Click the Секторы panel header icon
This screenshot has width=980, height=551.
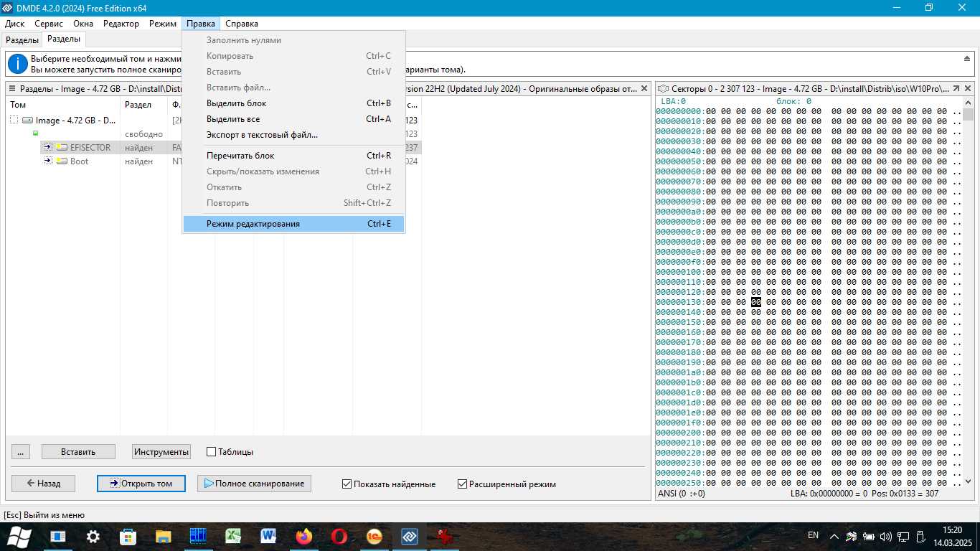(x=662, y=89)
